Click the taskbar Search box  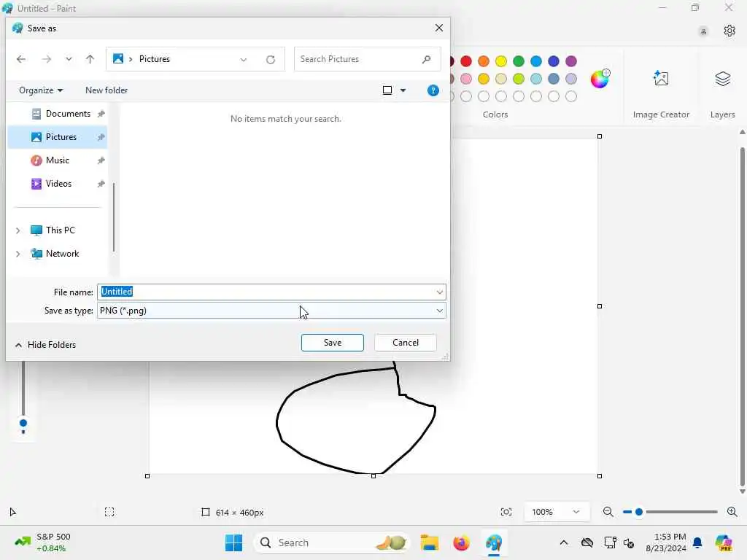(332, 542)
